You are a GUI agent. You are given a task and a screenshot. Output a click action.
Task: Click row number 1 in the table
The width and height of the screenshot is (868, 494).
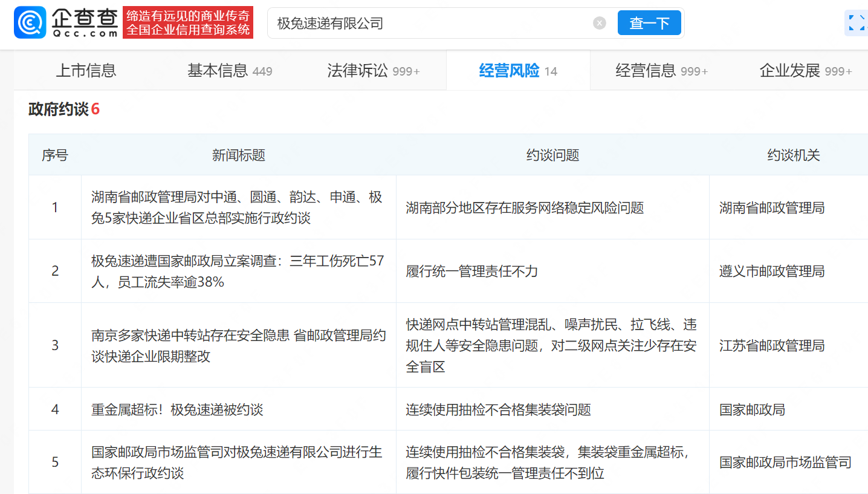click(55, 208)
